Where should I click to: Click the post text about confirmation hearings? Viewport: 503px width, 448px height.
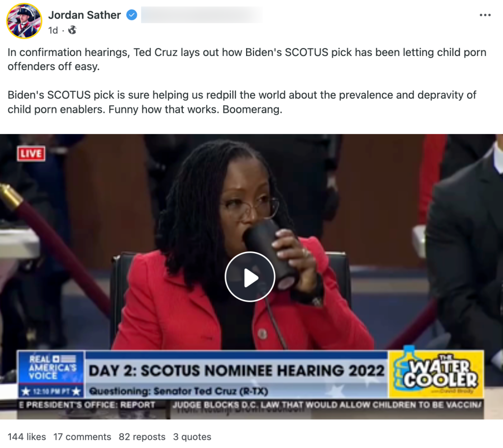247,59
